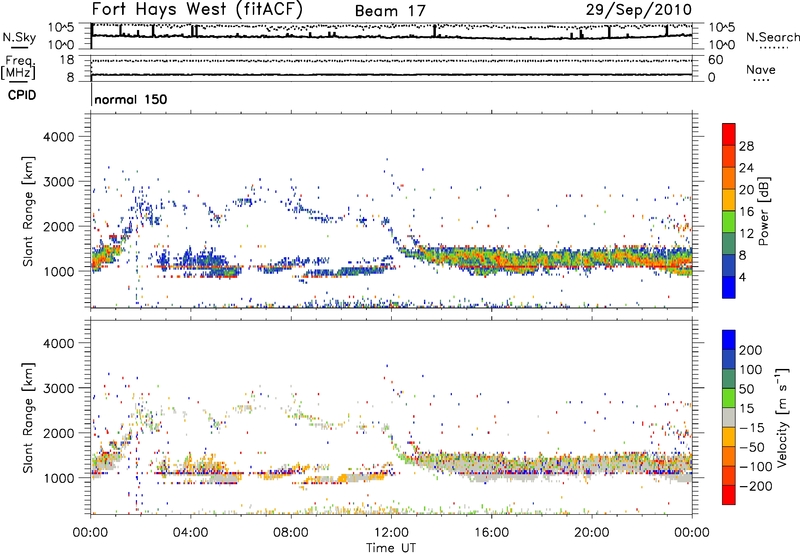The width and height of the screenshot is (800, 554).
Task: Click the "2000" tick label of the power panel
Action: pyautogui.click(x=58, y=226)
